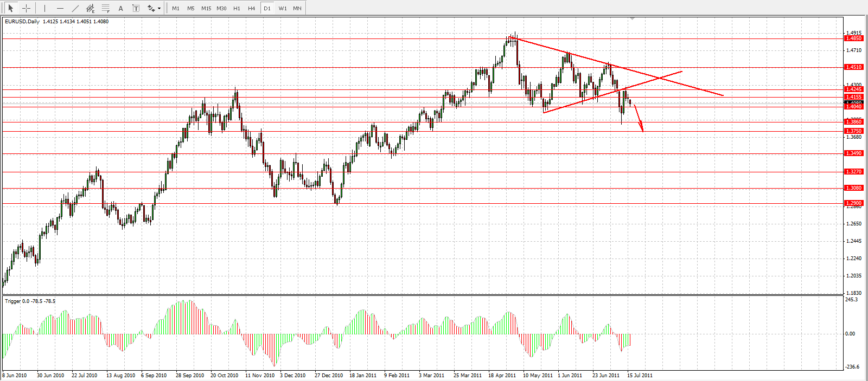Click the red downward forecast arrow object
Viewport: 868px width, 381px height.
coord(639,118)
